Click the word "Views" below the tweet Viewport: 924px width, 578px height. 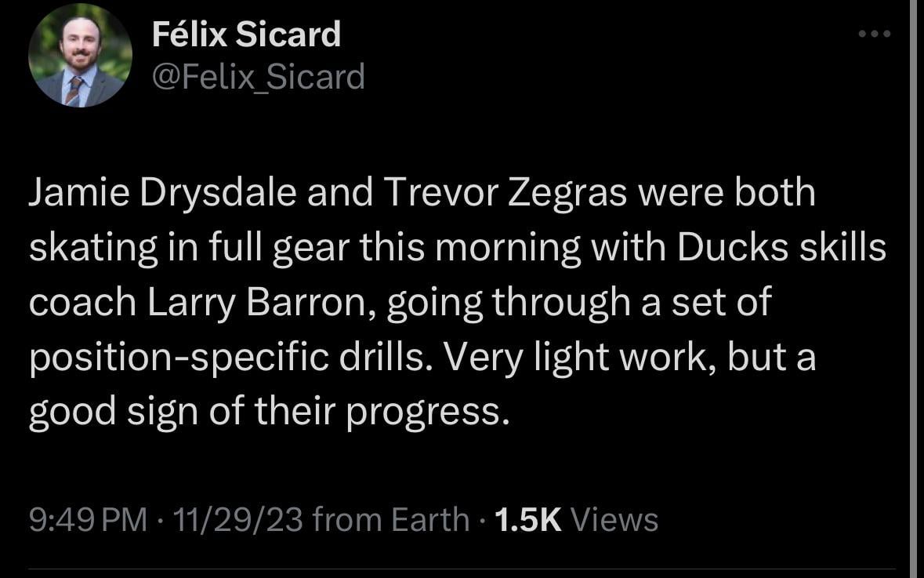[x=615, y=519]
